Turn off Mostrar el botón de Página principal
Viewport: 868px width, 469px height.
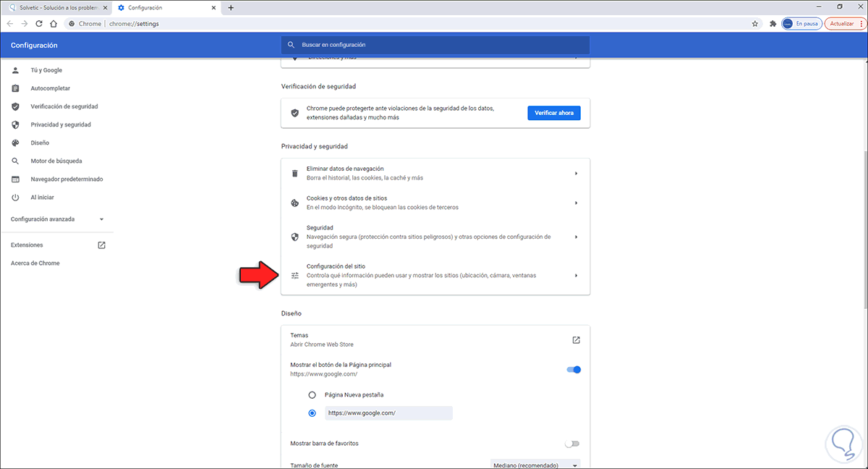[x=574, y=369]
